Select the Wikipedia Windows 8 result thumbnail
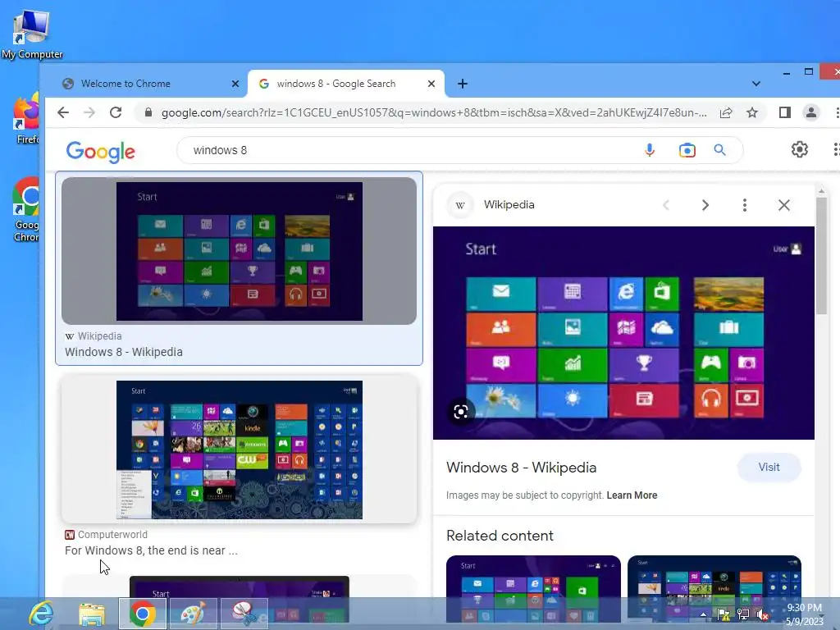Viewport: 840px width, 630px height. pyautogui.click(x=239, y=251)
